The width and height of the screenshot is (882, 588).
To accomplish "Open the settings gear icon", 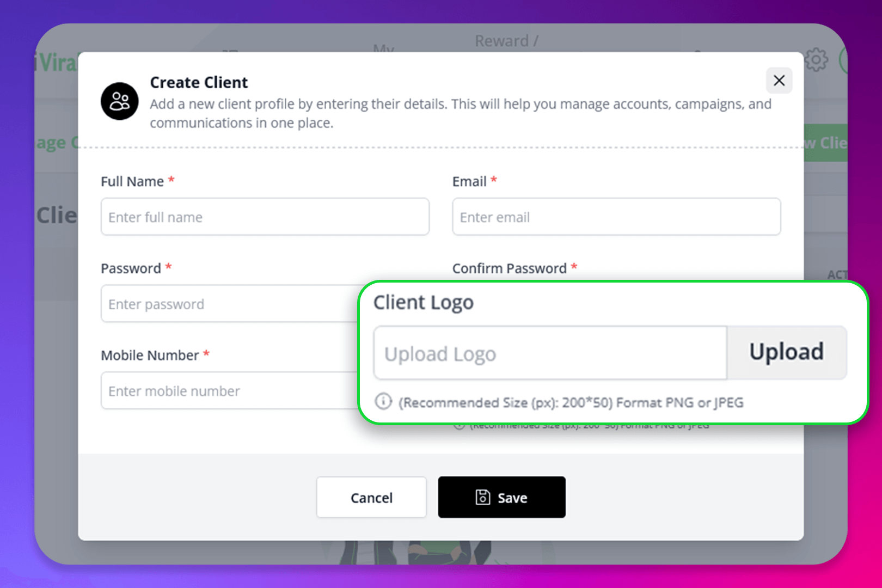I will click(x=816, y=59).
